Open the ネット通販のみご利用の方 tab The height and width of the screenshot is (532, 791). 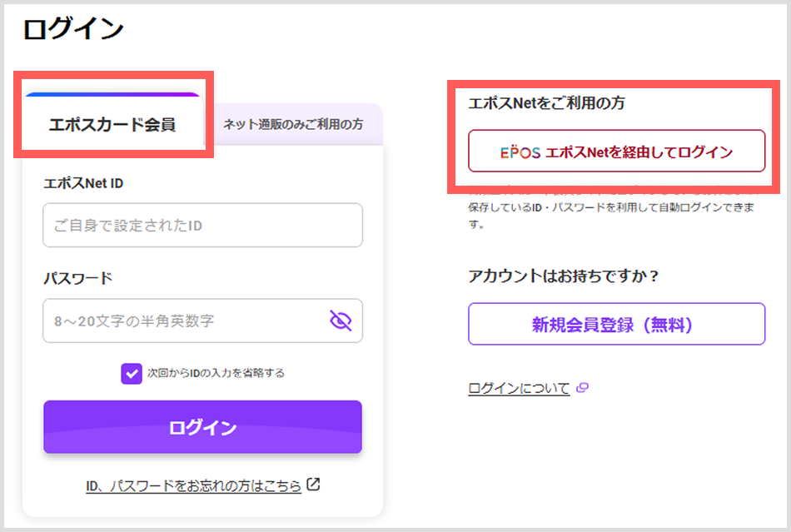tap(293, 124)
